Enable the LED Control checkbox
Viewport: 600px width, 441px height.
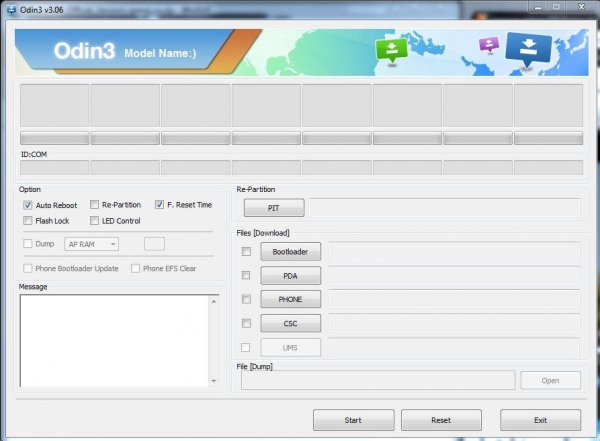click(94, 220)
